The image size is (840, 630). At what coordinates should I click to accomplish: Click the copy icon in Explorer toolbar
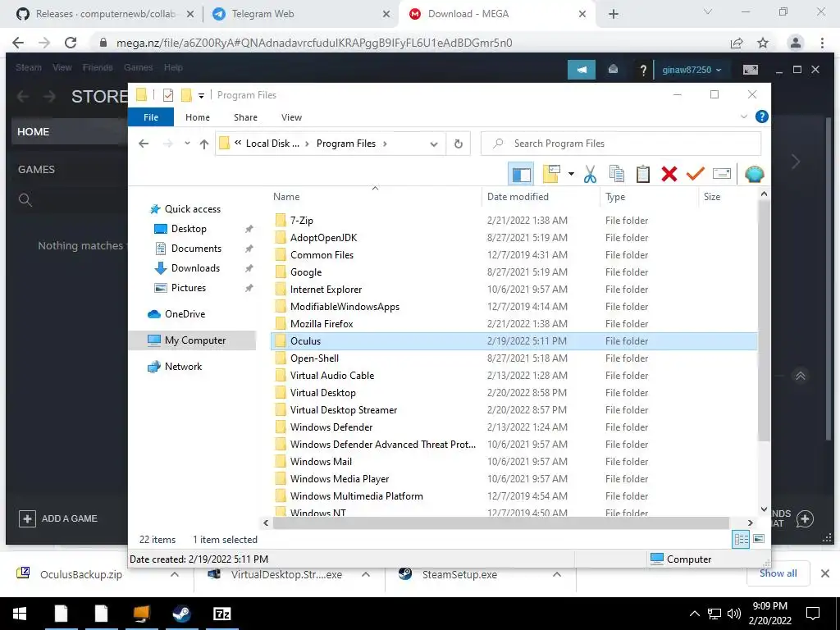[617, 174]
